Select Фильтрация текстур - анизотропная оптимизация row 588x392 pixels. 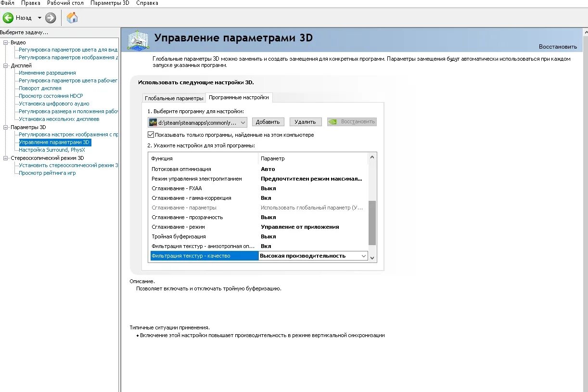[x=259, y=246]
